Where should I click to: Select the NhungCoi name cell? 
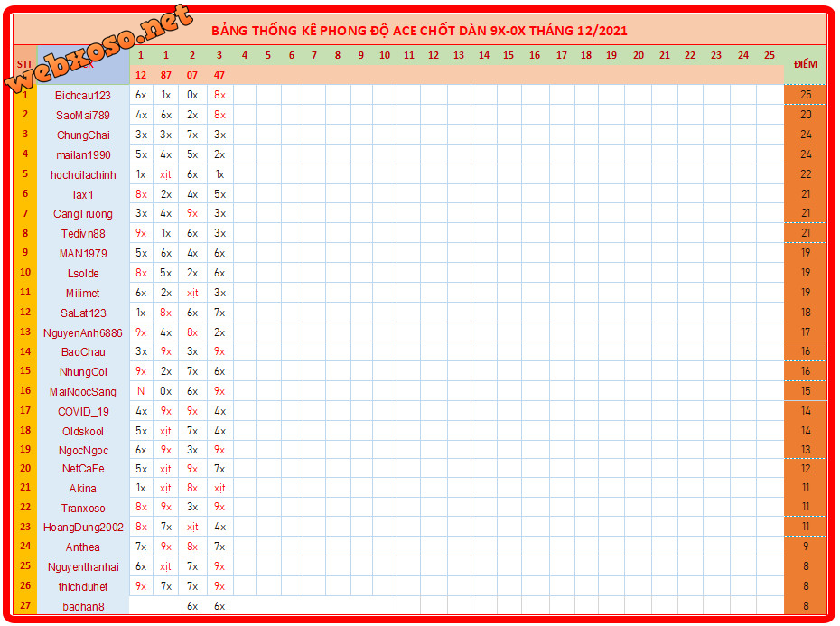click(x=83, y=372)
